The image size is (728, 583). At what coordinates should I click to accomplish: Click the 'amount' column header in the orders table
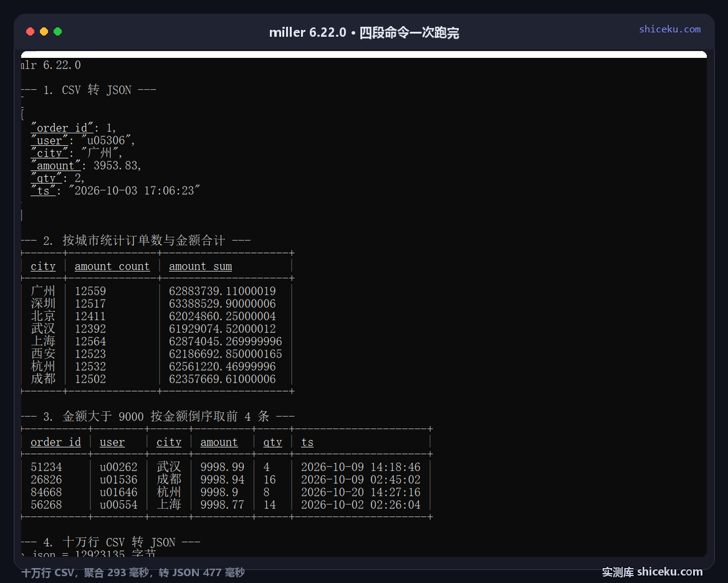219,442
